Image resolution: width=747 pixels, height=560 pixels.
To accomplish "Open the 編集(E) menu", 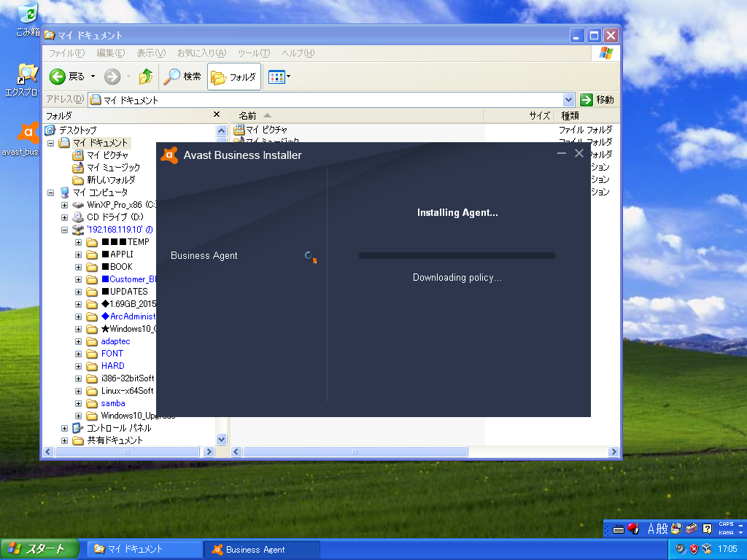I will (111, 52).
